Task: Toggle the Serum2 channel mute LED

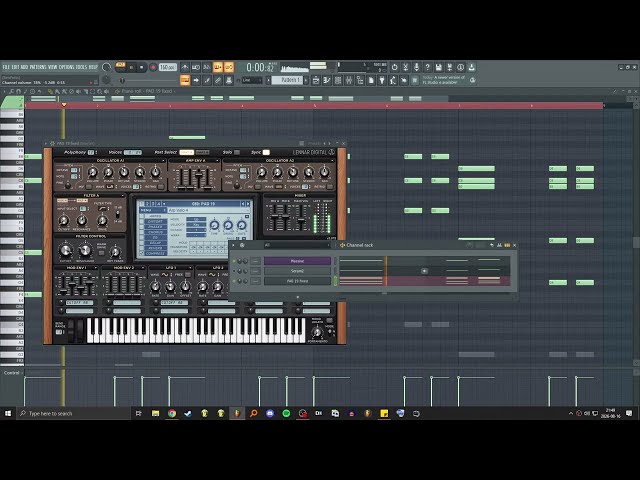Action: click(x=234, y=271)
